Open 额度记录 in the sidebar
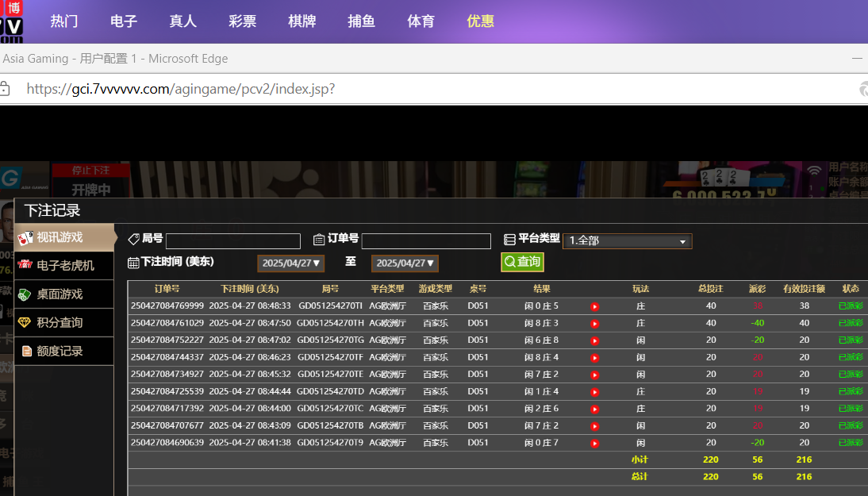Image resolution: width=868 pixels, height=496 pixels. 60,351
